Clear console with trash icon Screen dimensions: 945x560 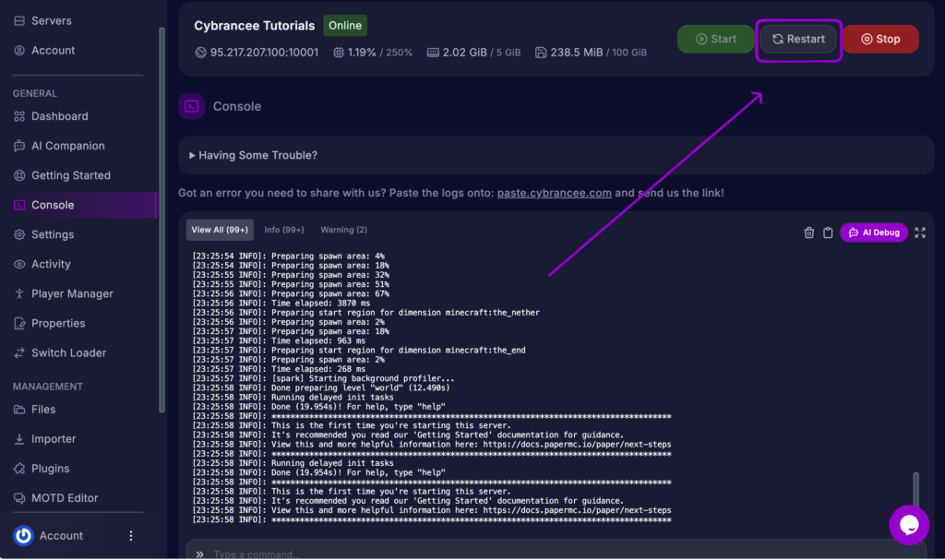pos(808,232)
